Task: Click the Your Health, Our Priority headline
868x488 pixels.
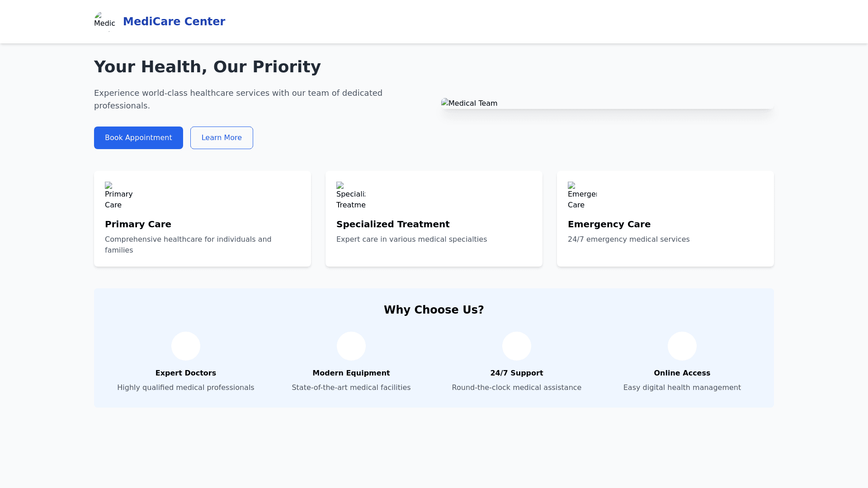Action: point(208,67)
